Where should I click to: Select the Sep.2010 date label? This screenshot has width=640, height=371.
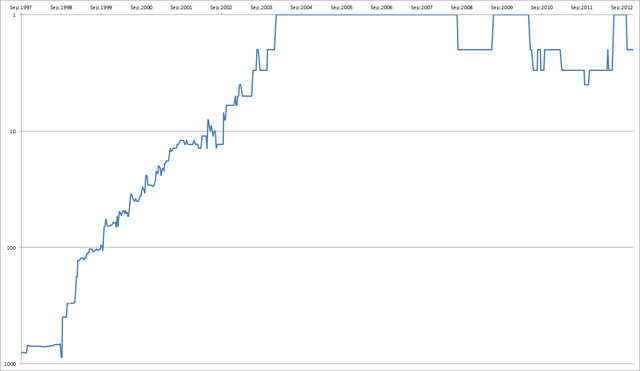542,7
